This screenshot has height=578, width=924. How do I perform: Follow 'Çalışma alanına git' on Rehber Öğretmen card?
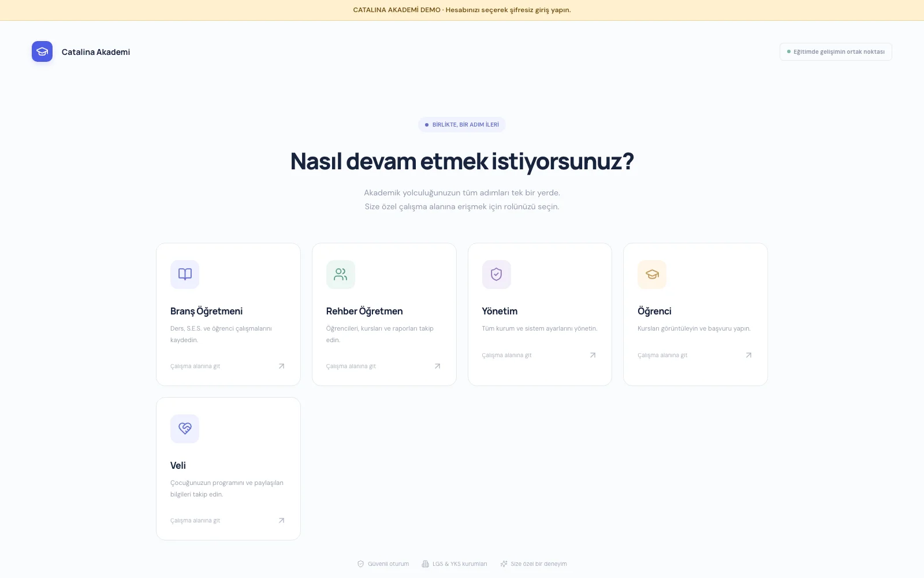(x=351, y=366)
